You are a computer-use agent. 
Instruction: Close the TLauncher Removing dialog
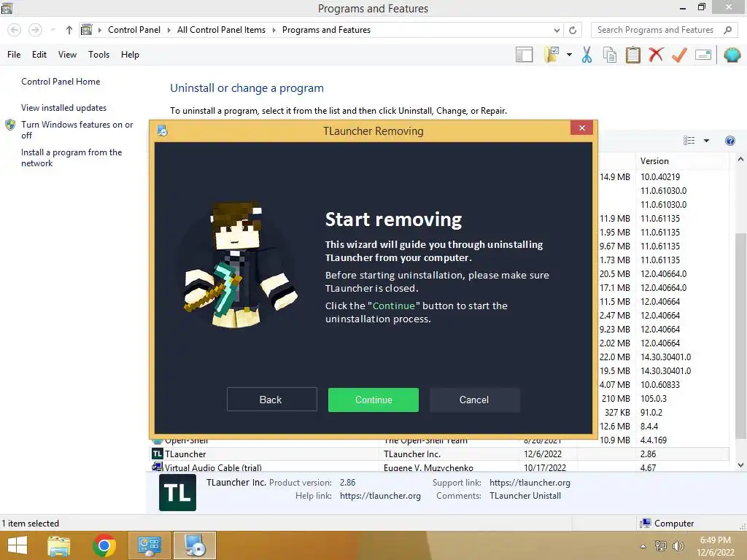click(581, 128)
